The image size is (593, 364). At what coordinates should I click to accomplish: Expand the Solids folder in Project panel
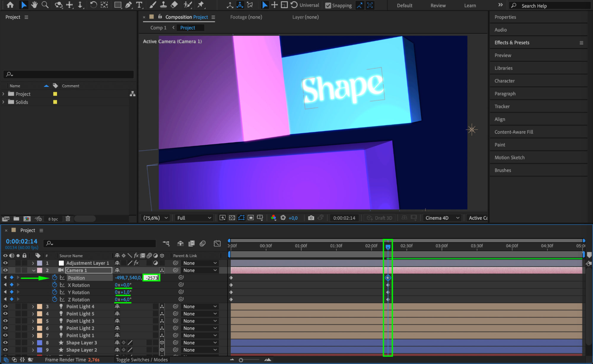point(3,102)
